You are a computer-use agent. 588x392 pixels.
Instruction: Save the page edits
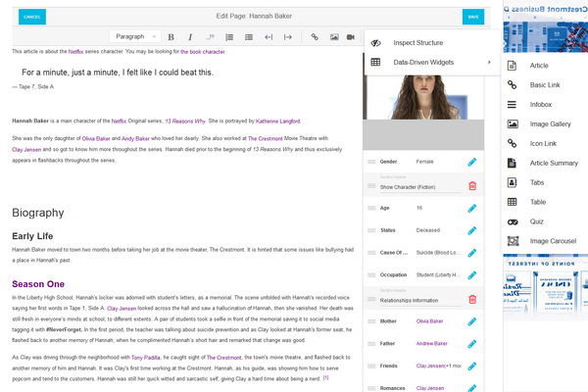coord(473,17)
